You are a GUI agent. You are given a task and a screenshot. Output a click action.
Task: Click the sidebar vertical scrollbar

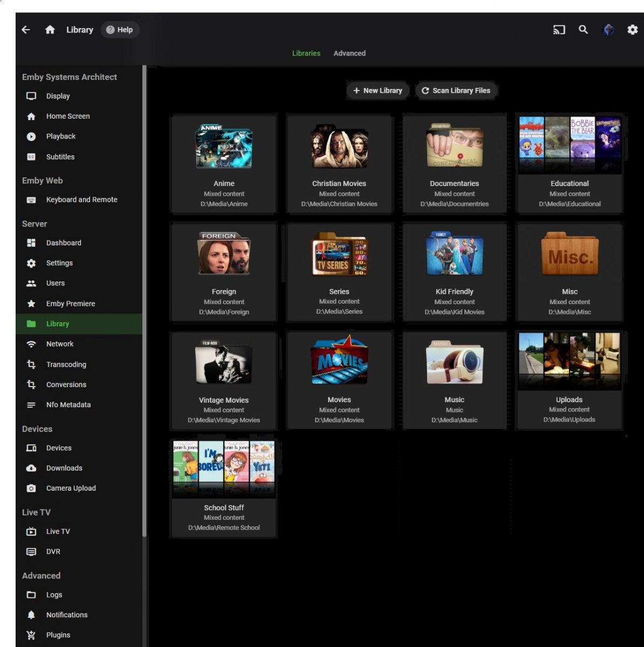145,302
